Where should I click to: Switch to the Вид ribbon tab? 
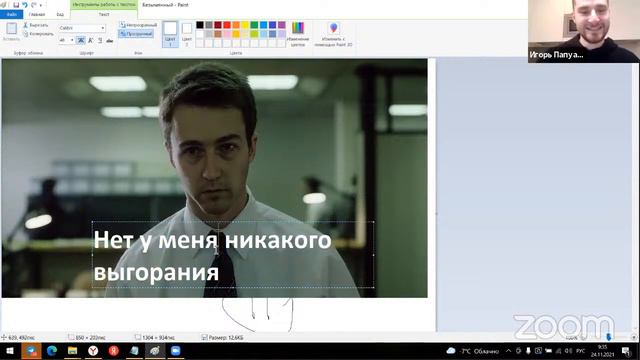tap(60, 14)
